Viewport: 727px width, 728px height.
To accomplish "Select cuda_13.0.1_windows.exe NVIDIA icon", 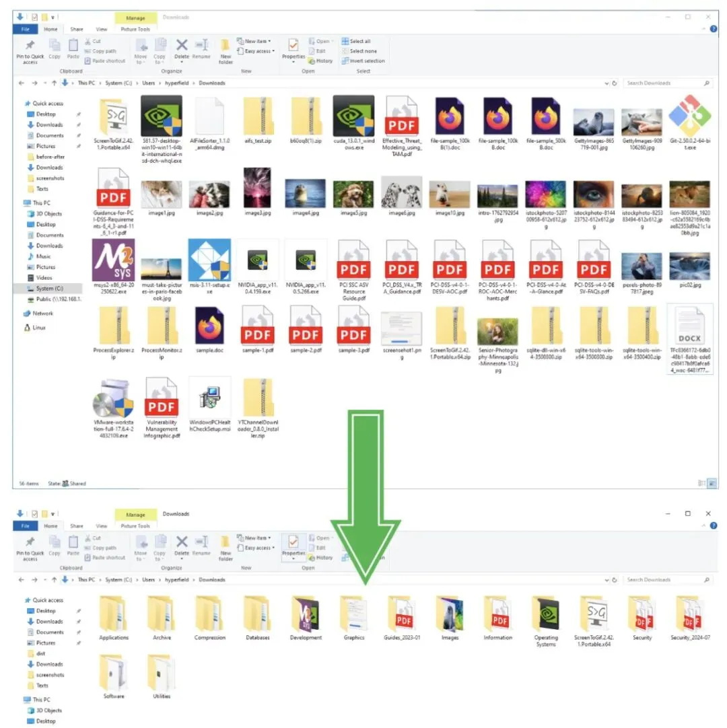I will coord(353,116).
